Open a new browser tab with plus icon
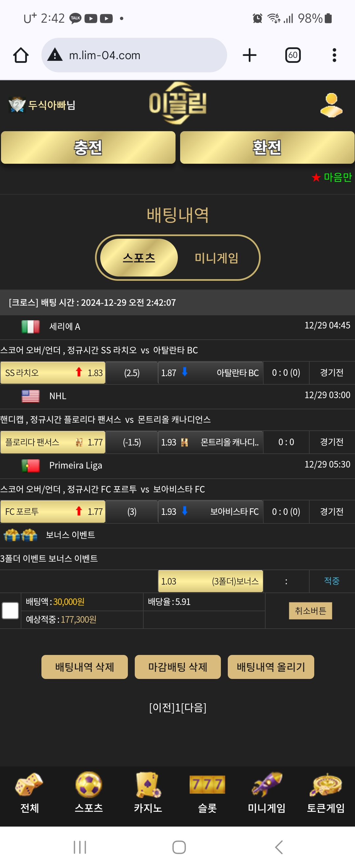Image resolution: width=355 pixels, height=868 pixels. [249, 55]
